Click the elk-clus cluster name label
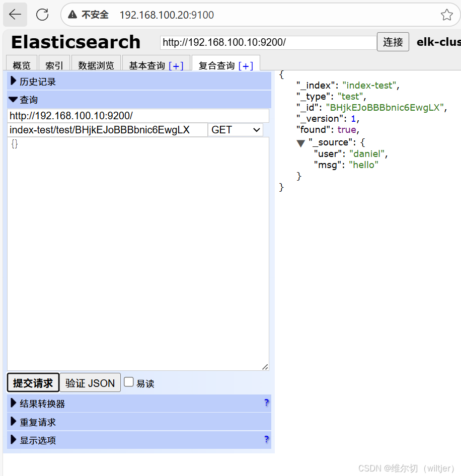Viewport: 461px width, 476px height. click(438, 42)
